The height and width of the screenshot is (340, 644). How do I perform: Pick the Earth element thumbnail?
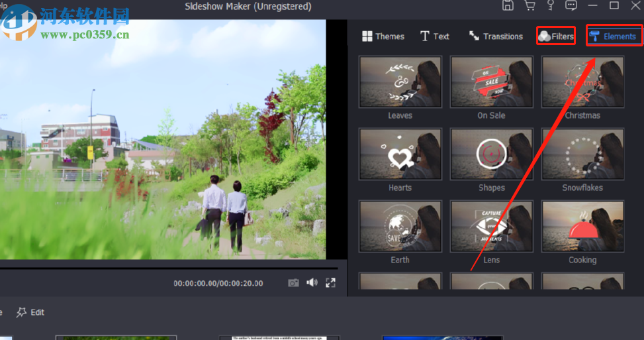click(x=400, y=226)
